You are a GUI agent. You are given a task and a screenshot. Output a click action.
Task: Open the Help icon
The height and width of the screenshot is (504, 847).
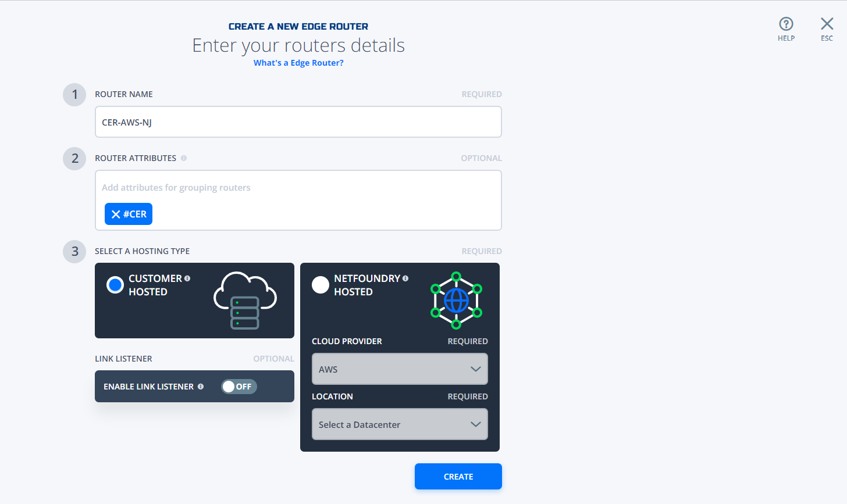pos(786,24)
